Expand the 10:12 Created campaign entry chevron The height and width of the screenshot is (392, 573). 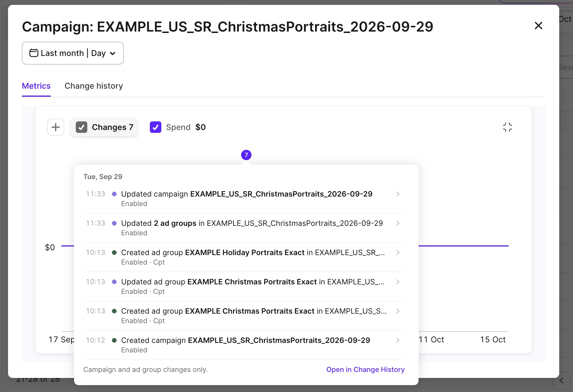click(x=398, y=340)
